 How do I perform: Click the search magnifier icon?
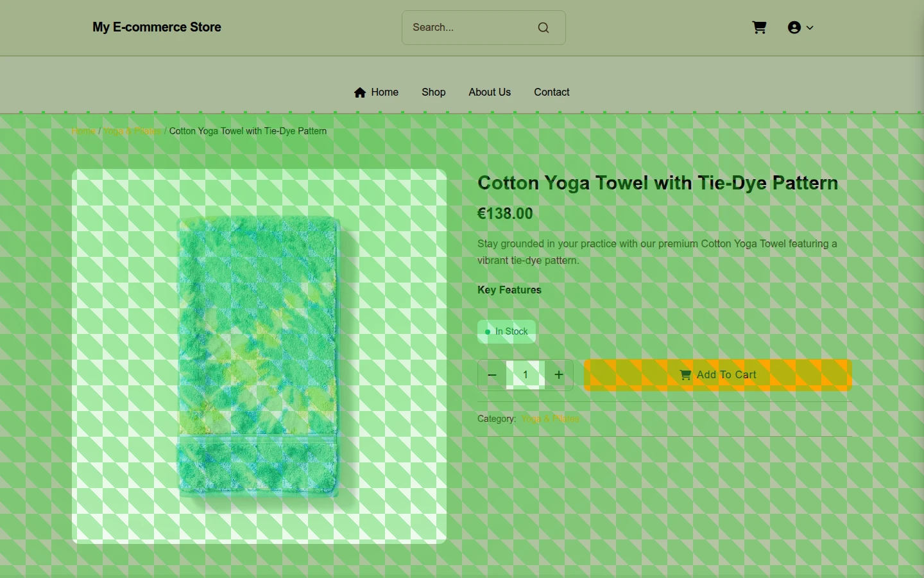(543, 28)
